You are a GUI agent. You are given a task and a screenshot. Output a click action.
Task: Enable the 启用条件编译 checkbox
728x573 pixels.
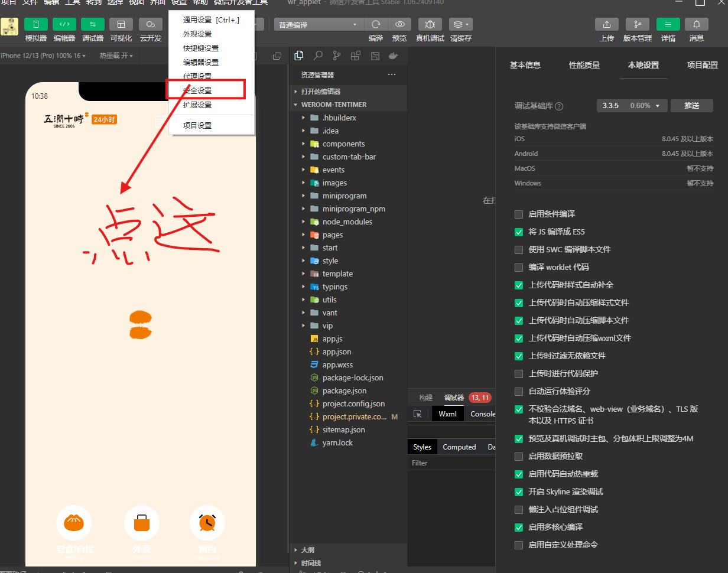(519, 214)
